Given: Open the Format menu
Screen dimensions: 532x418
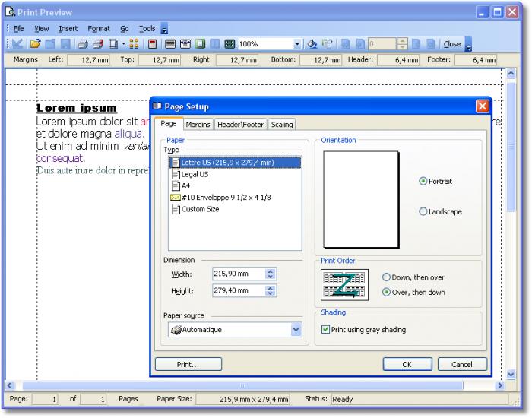Looking at the screenshot, I should (x=99, y=29).
